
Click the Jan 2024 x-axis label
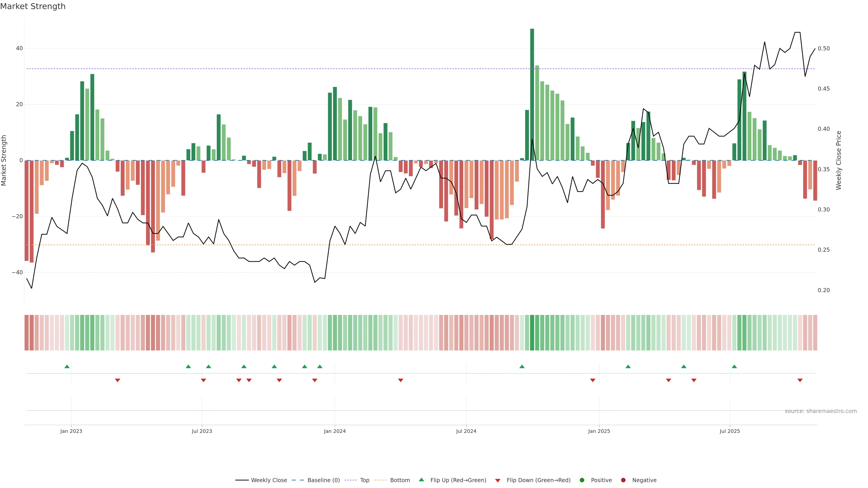335,431
